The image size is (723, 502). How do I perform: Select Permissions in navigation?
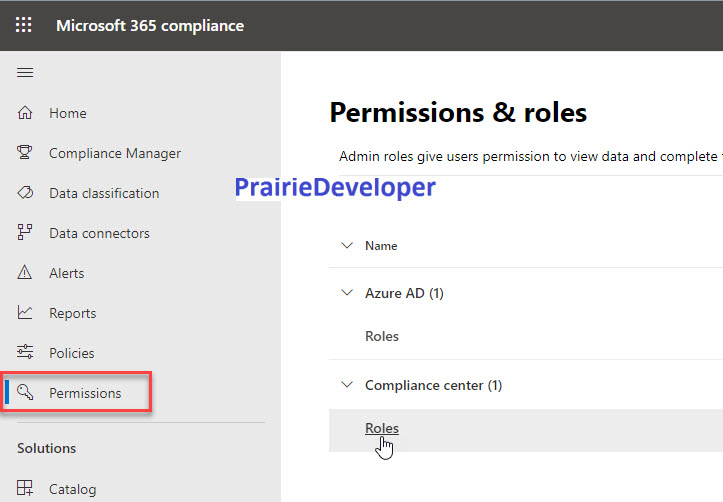85,393
